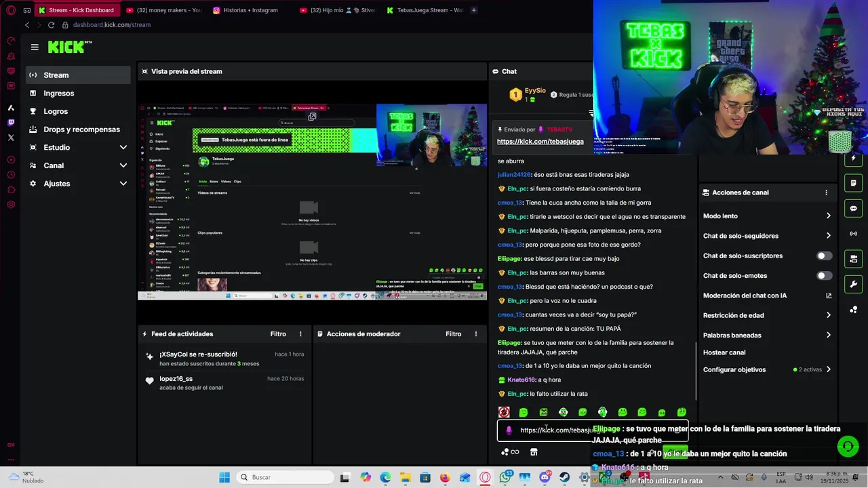Click the expand icon on stream preview
868x488 pixels.
pyautogui.click(x=312, y=117)
